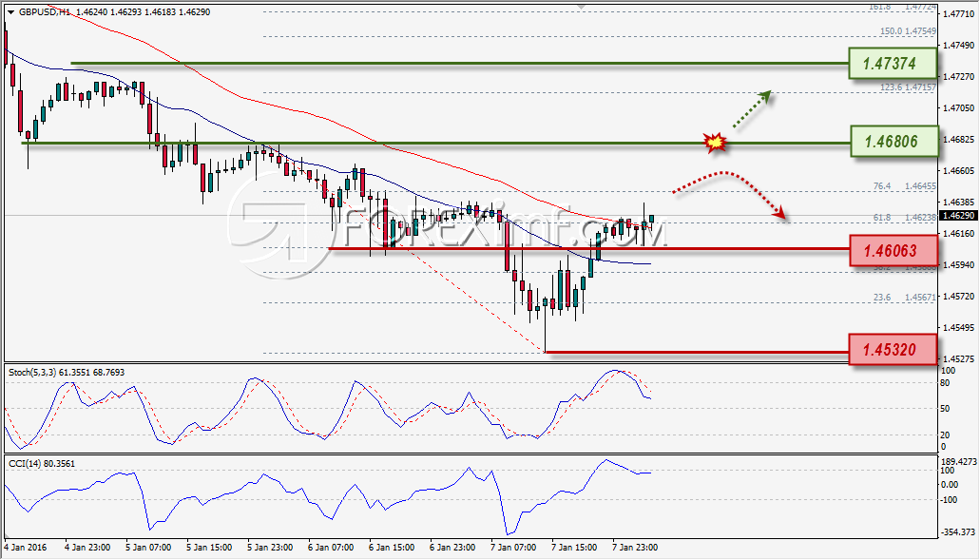Click the 1.47270 price scale value

click(x=959, y=76)
